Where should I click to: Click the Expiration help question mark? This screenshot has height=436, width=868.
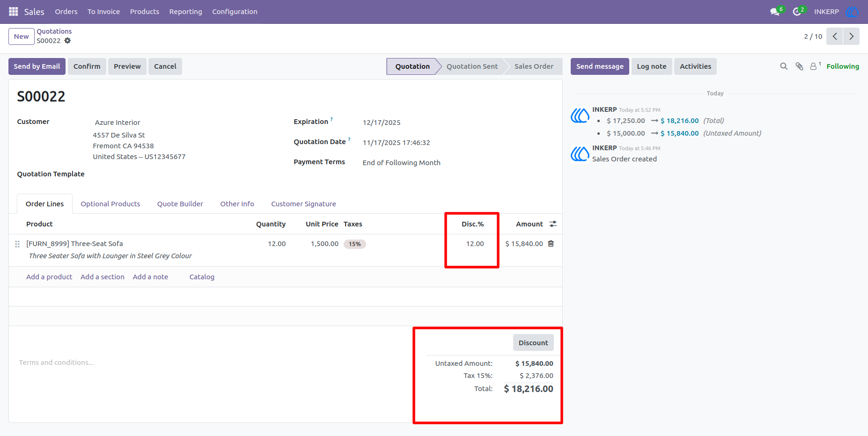coord(331,119)
